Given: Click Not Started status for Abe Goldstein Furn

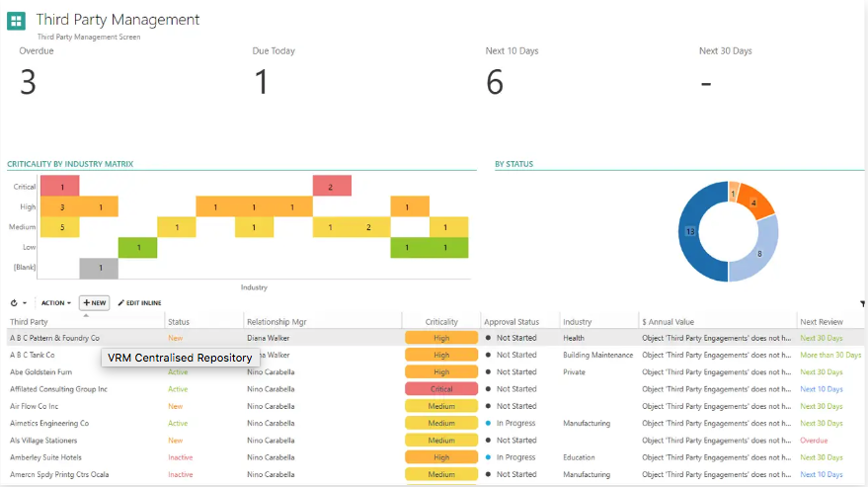Looking at the screenshot, I should pos(516,372).
